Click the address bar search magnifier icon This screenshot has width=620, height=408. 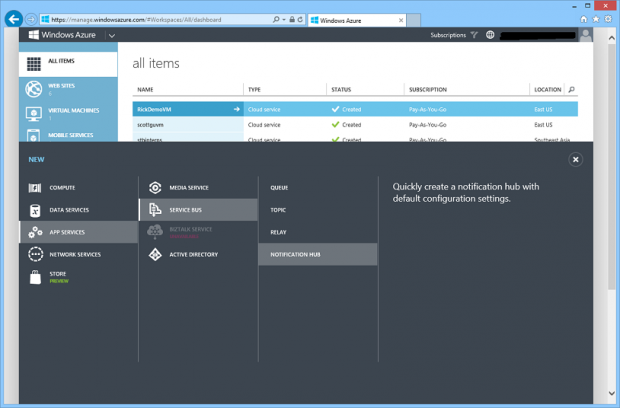276,19
